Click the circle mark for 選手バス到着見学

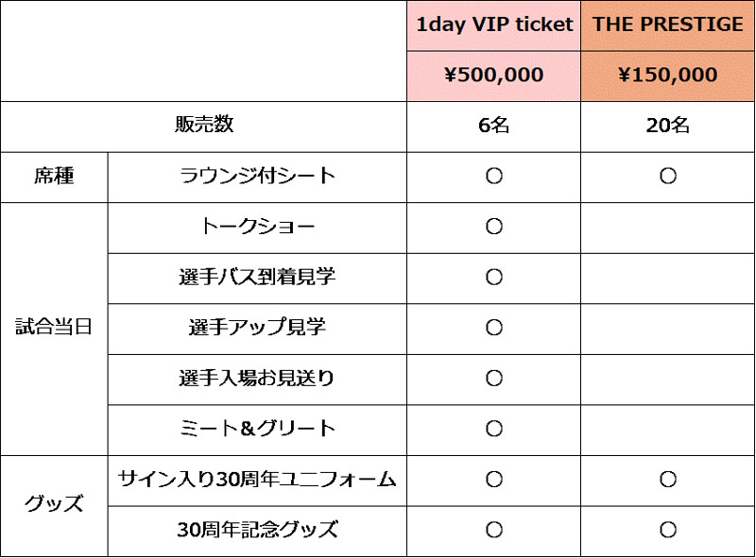493,277
